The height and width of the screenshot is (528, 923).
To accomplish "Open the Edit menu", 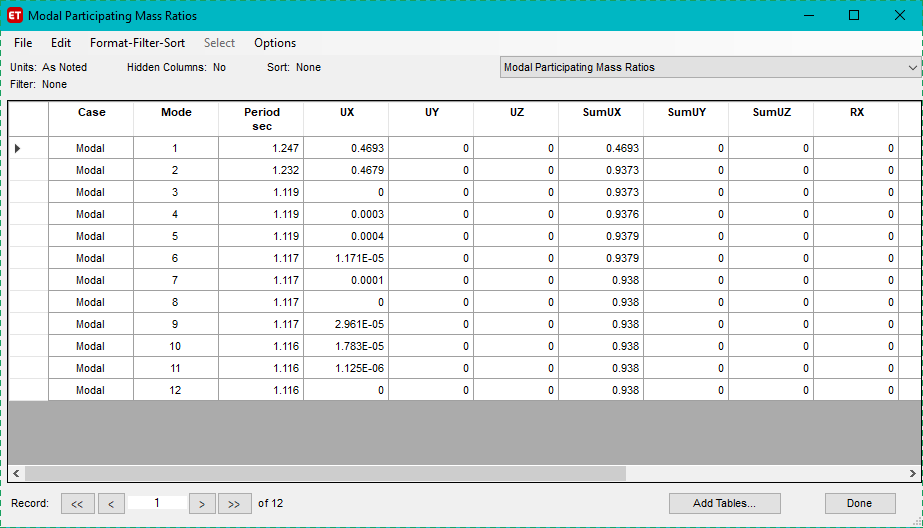I will click(x=61, y=43).
